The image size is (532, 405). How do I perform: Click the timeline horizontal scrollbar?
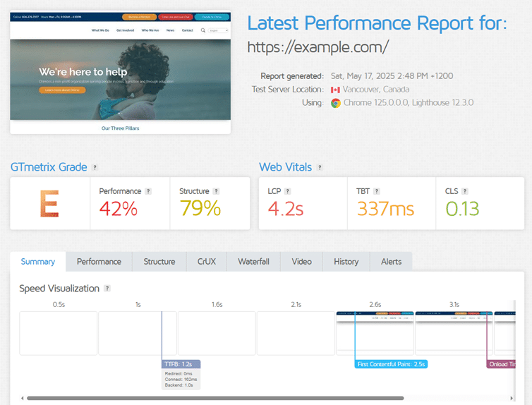click(x=215, y=398)
